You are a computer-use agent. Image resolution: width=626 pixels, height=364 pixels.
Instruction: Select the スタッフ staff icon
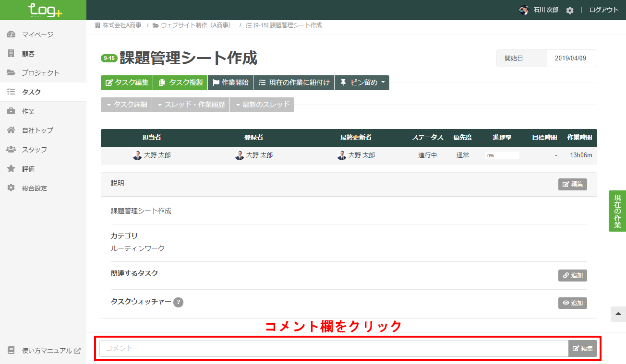(11, 149)
